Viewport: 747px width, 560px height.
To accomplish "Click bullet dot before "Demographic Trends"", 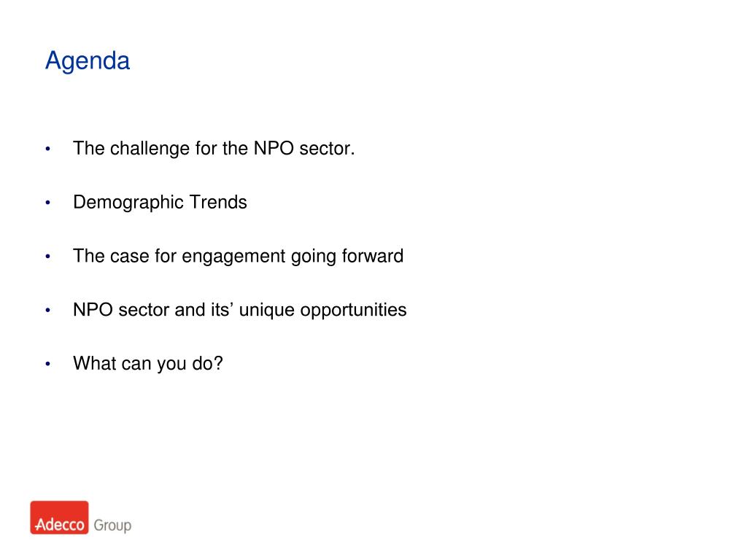I will click(x=47, y=203).
